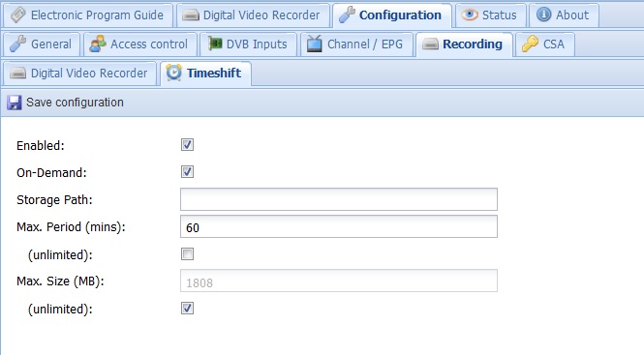Toggle the On-Demand checkbox

[187, 172]
